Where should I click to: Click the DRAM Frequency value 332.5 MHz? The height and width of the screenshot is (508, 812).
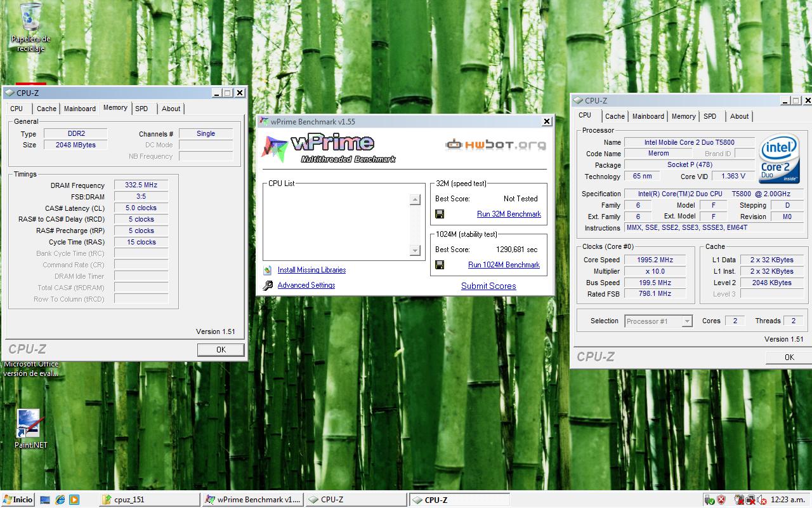coord(141,185)
